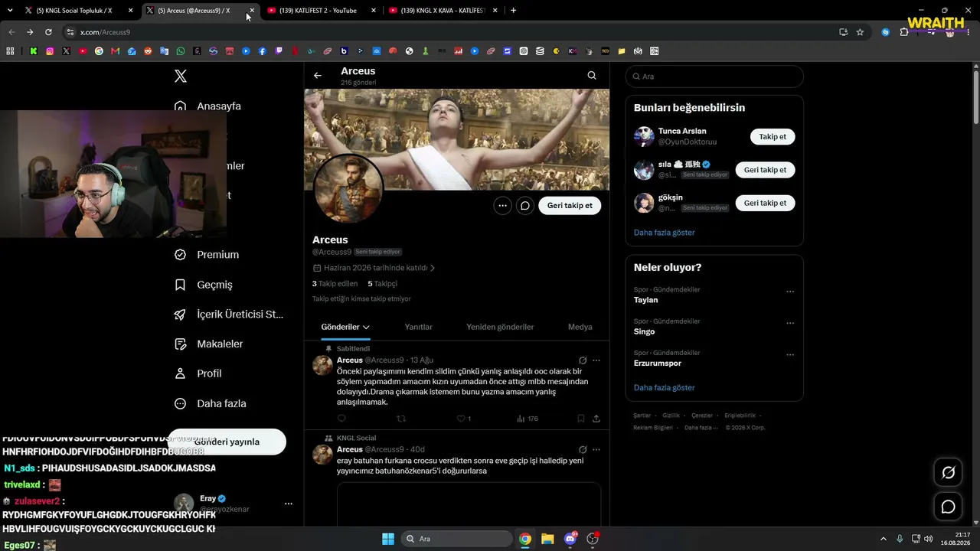Open the floating Grok button
Viewport: 980px width, 551px height.
[x=948, y=473]
